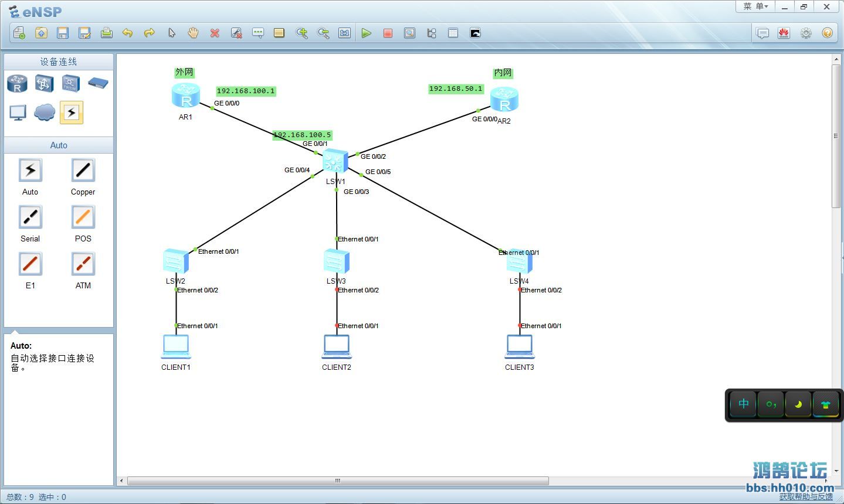Zoom out of the topology

point(323,33)
